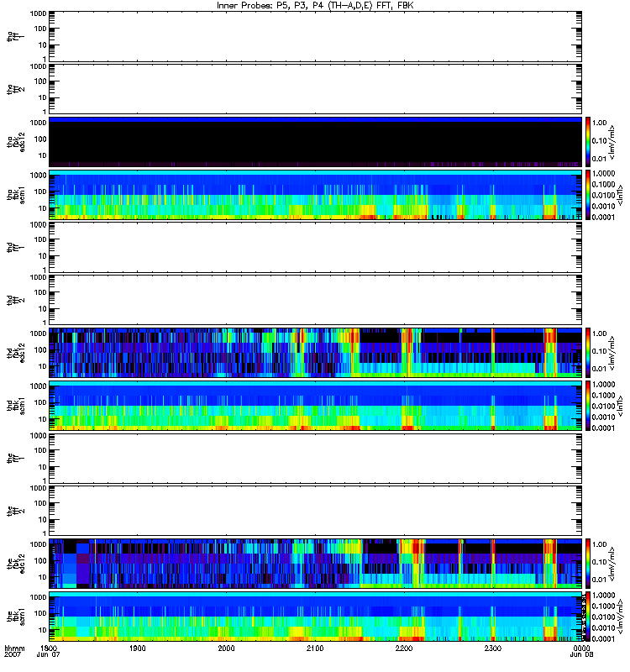
Task: Select the empty thd fft 1 panel
Action: point(315,247)
